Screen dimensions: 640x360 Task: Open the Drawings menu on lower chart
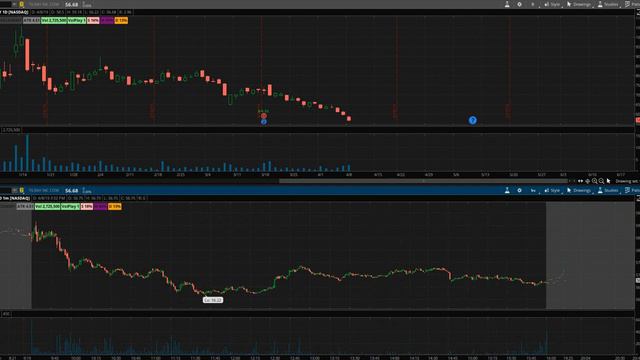point(578,190)
